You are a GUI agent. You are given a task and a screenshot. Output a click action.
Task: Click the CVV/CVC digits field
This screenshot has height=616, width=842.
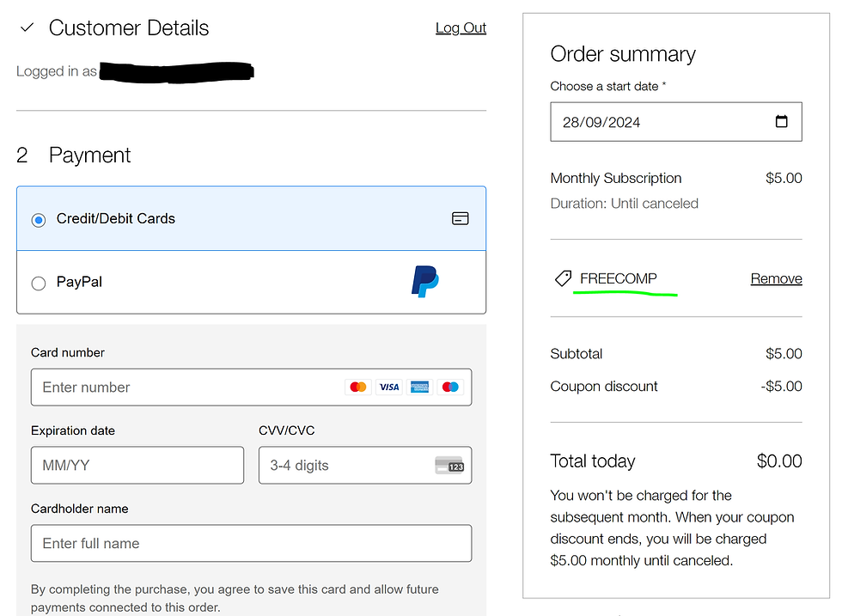coord(344,466)
